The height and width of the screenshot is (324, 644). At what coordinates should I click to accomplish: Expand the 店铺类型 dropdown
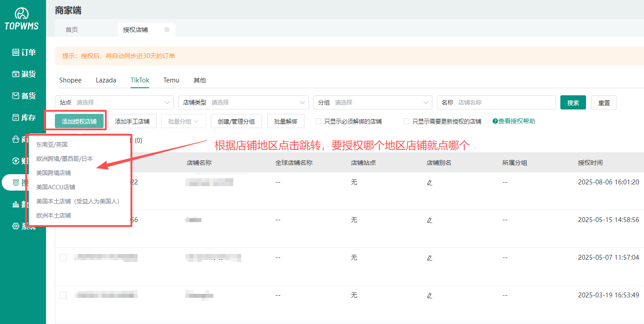tap(243, 102)
